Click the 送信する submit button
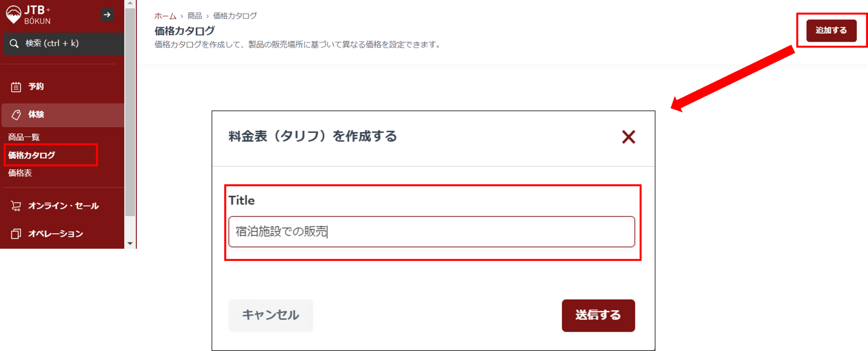The width and height of the screenshot is (868, 351). click(598, 315)
